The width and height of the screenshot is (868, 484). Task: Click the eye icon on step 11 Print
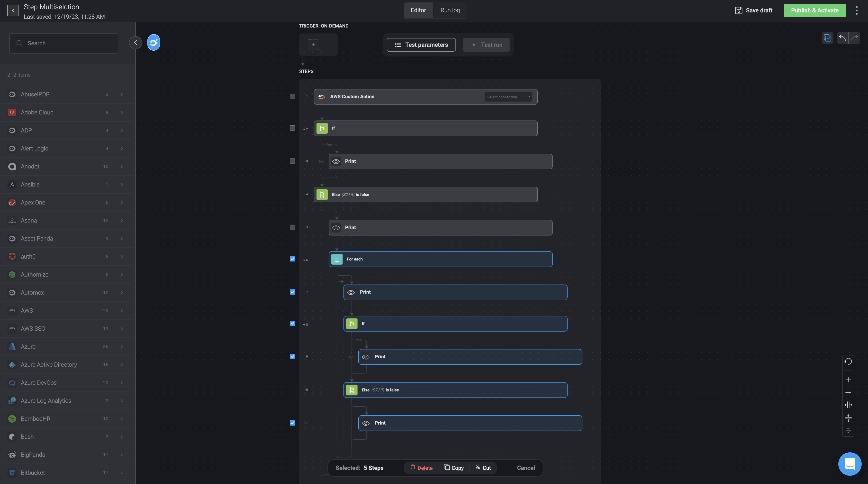[366, 423]
